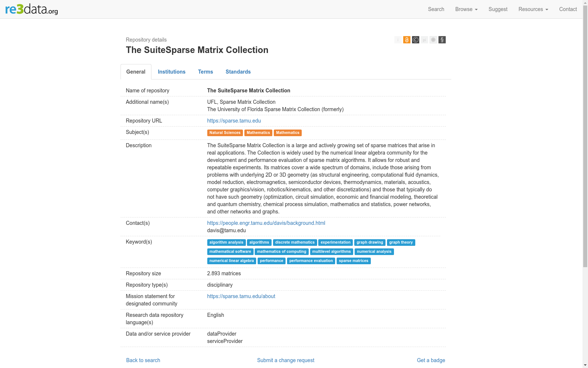Go to Search in the navbar
This screenshot has width=588, height=368.
436,9
